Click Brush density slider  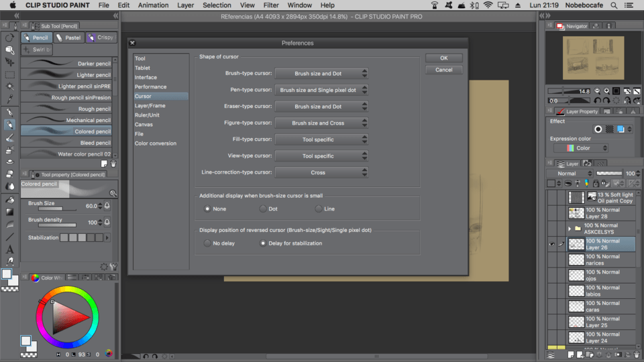coord(57,225)
